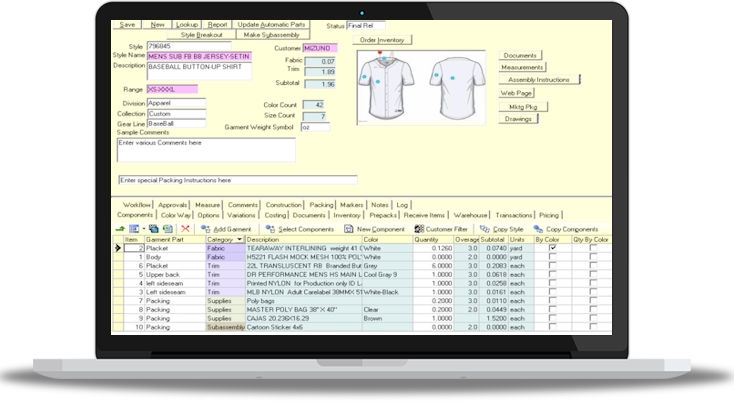Open the Measurements button

(522, 67)
